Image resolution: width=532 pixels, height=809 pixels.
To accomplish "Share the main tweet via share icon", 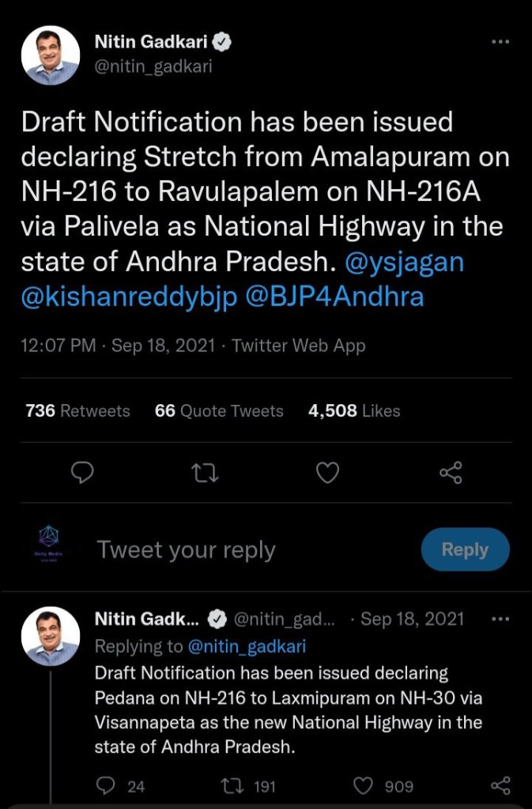I will pos(450,473).
